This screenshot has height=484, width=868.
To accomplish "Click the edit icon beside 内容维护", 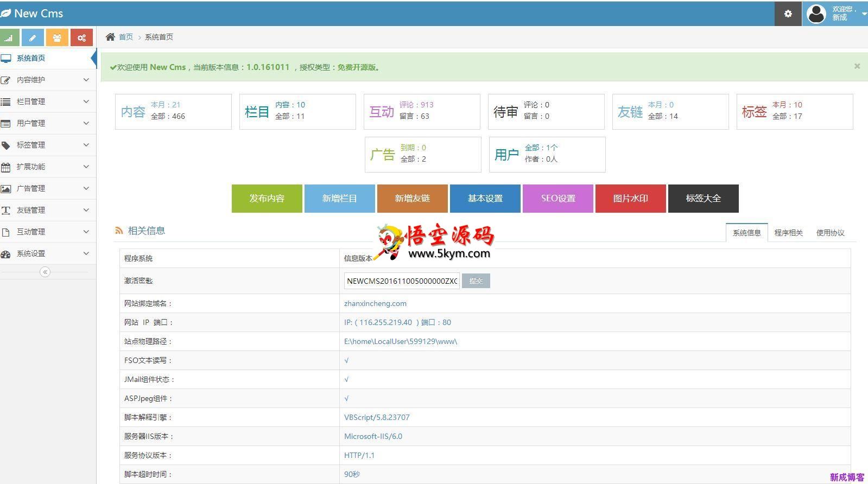I will pos(5,80).
